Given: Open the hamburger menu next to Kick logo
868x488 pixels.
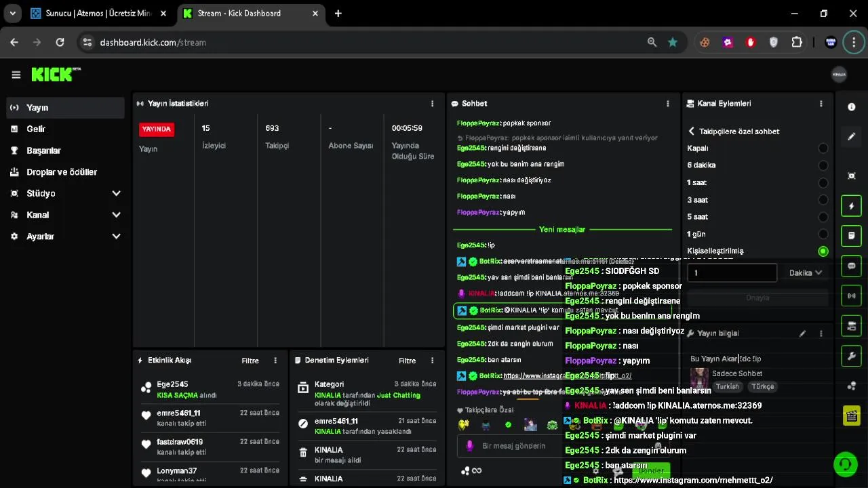Looking at the screenshot, I should tap(16, 75).
